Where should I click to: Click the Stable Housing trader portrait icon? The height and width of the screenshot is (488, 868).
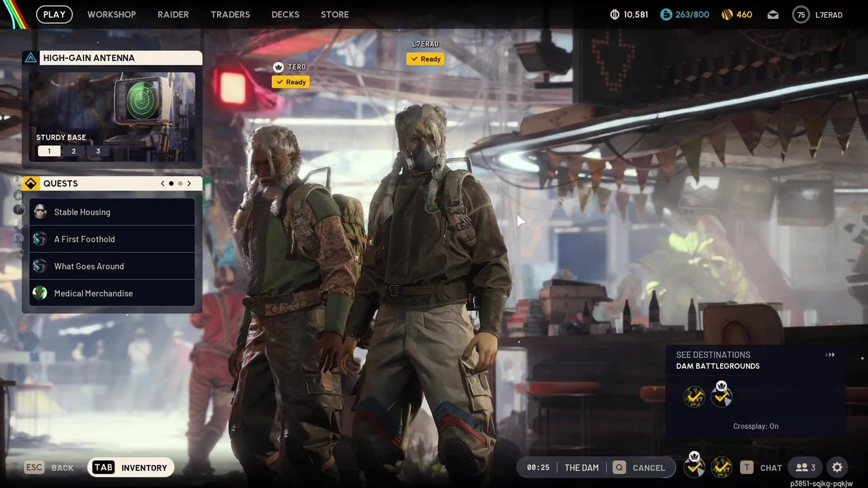click(40, 212)
